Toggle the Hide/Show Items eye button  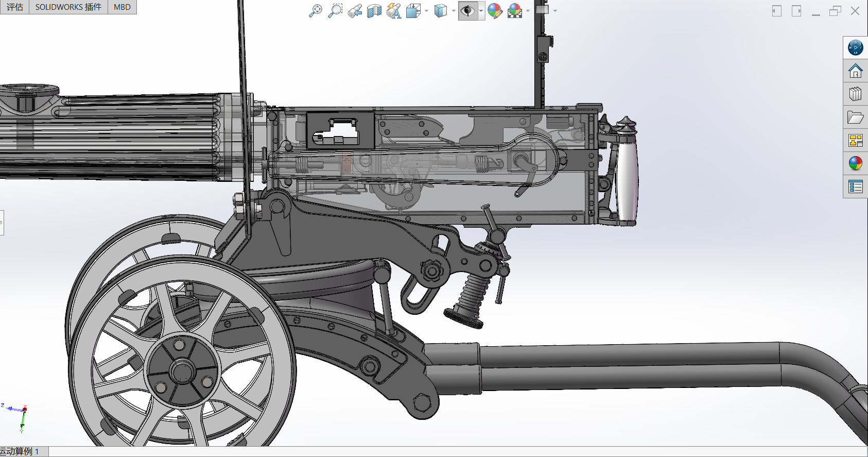[467, 10]
